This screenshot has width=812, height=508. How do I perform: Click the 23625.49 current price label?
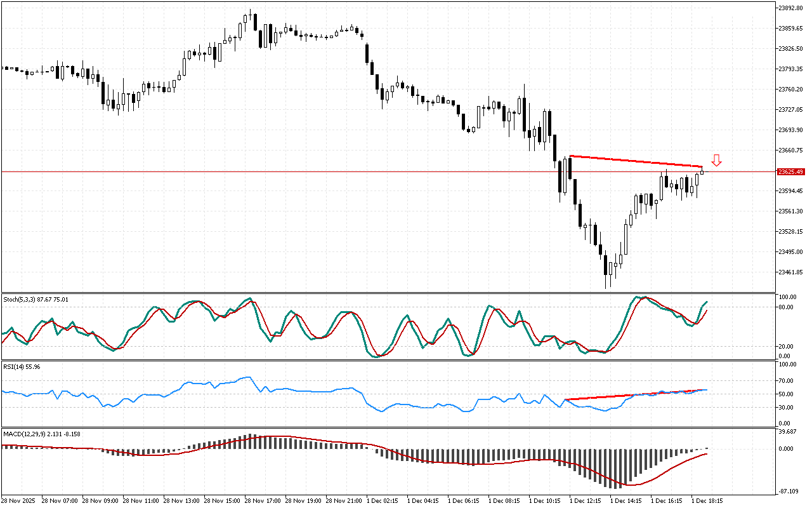pos(791,172)
